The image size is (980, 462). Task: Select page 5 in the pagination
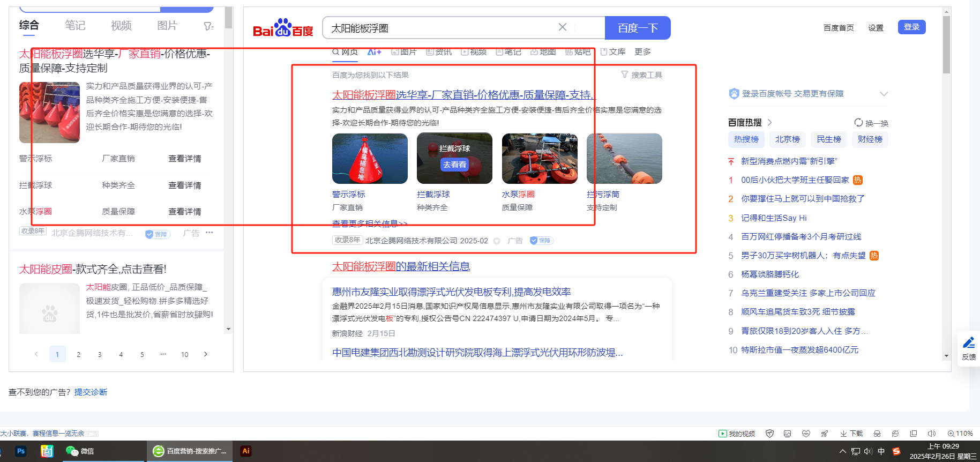pyautogui.click(x=142, y=354)
